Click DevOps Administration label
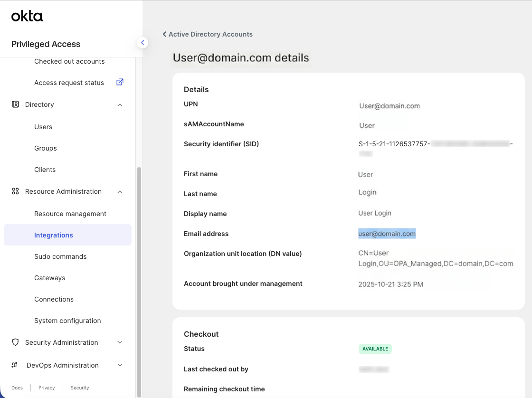Screen dimensions: 532x398 (x=62, y=365)
